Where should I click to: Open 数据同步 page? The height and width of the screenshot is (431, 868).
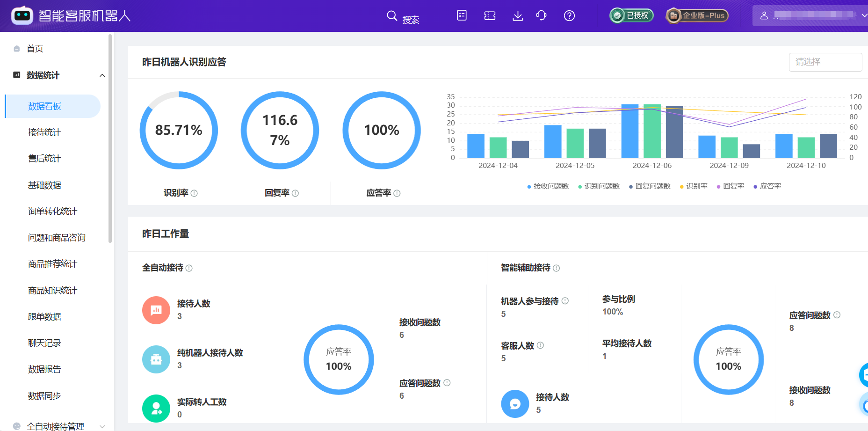[x=44, y=396]
